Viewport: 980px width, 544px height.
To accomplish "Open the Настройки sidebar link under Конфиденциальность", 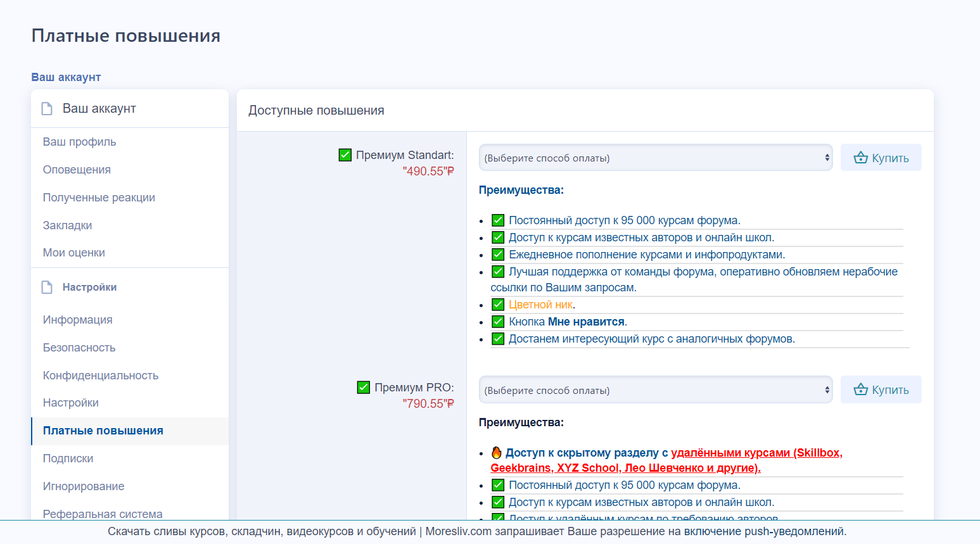I will coord(130,403).
